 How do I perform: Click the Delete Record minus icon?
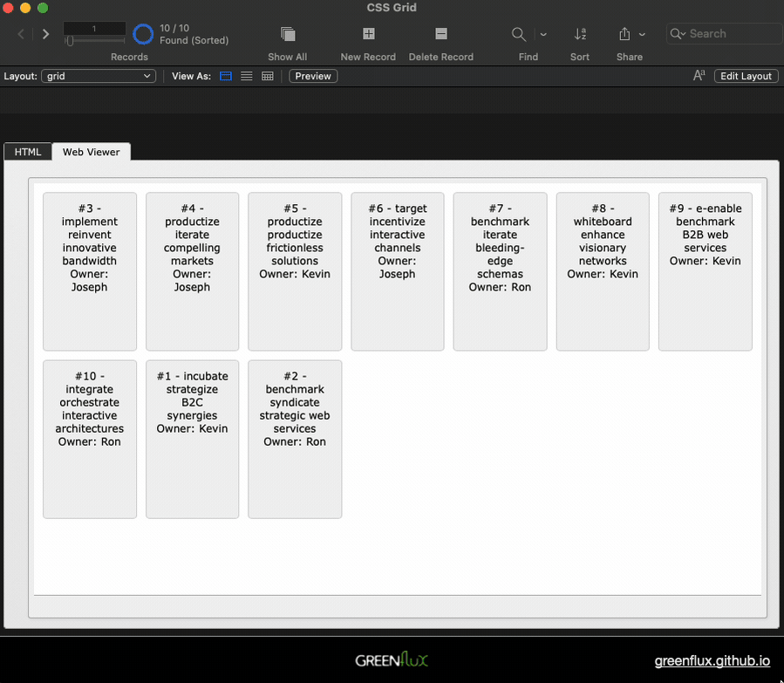440,34
